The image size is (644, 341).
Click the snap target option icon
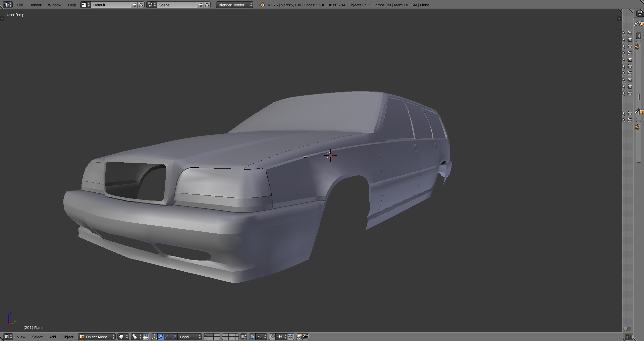291,337
